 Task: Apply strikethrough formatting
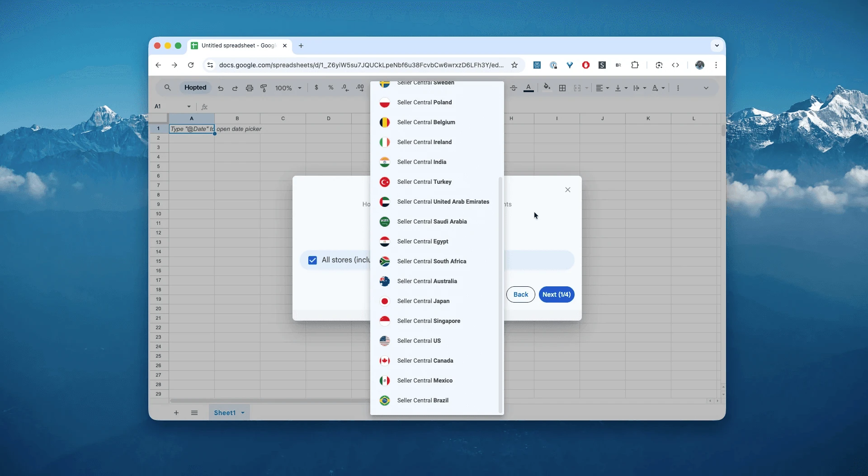click(x=514, y=88)
